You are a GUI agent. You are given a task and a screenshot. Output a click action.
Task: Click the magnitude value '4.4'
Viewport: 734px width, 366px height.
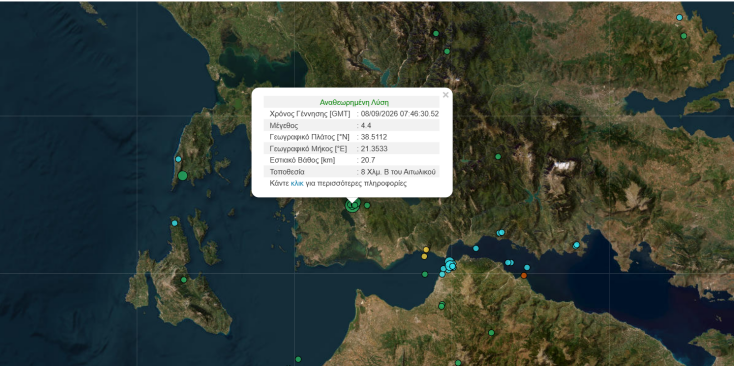366,125
